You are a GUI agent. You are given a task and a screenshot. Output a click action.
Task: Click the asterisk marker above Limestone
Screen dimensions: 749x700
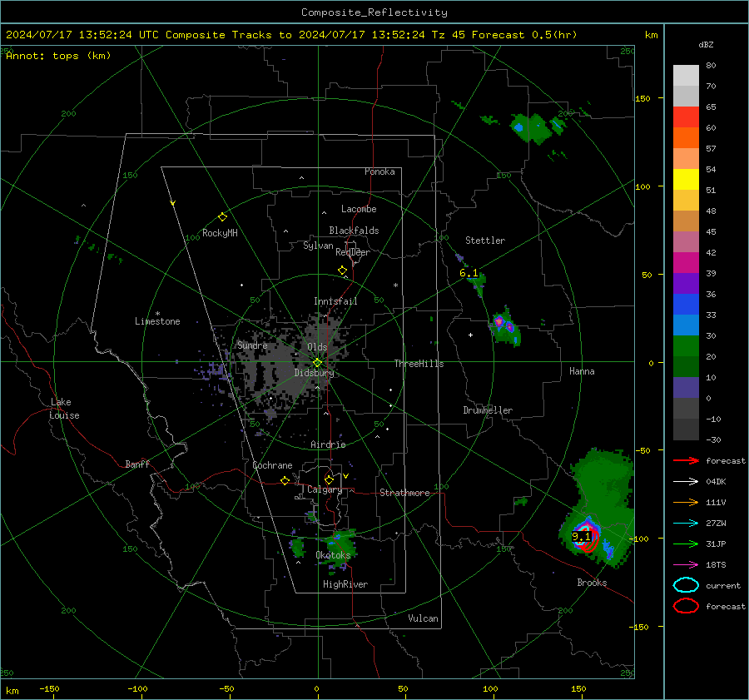click(157, 314)
